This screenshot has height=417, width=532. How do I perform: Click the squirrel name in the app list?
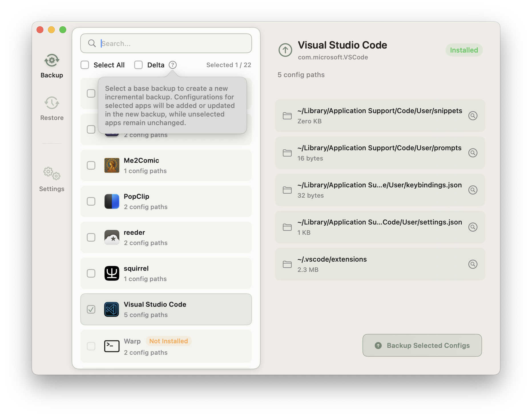(136, 268)
